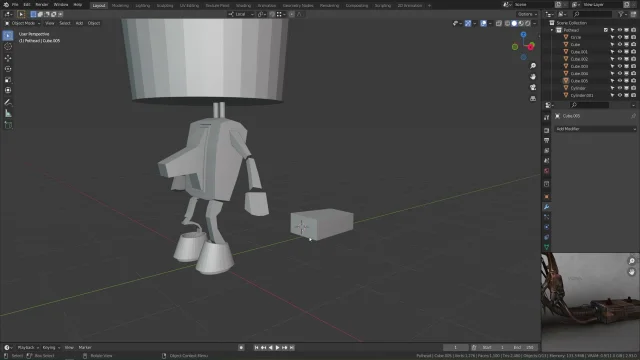Viewport: 640px width, 360px height.
Task: Open the Modifiers wrench properties tab
Action: (547, 207)
